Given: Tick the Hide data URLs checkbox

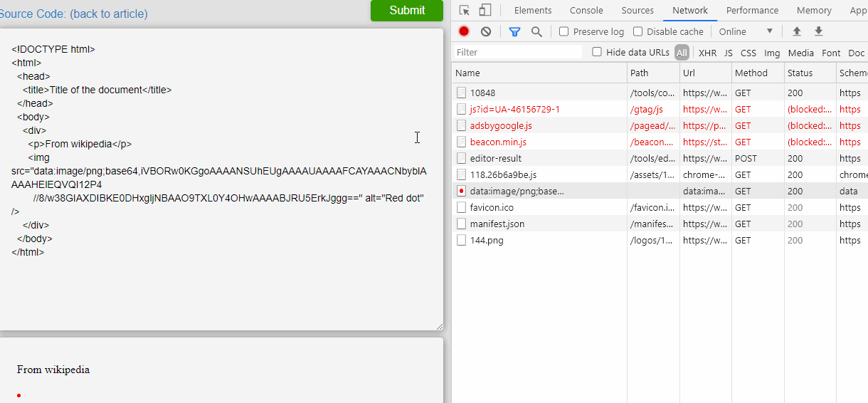Looking at the screenshot, I should click(x=597, y=52).
